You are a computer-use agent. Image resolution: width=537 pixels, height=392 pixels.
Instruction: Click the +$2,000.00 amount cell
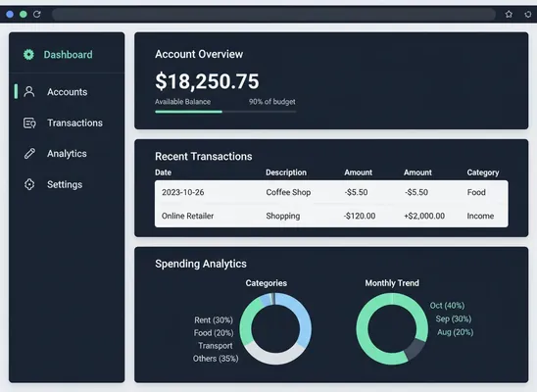[x=424, y=216]
